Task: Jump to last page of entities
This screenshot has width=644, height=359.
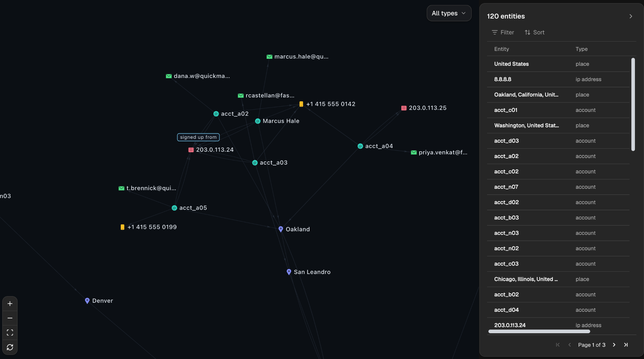Action: point(626,345)
